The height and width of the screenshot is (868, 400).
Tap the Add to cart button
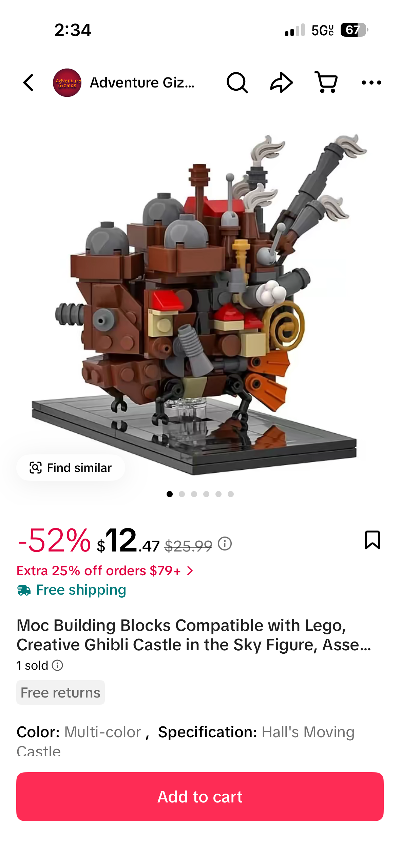tap(200, 797)
